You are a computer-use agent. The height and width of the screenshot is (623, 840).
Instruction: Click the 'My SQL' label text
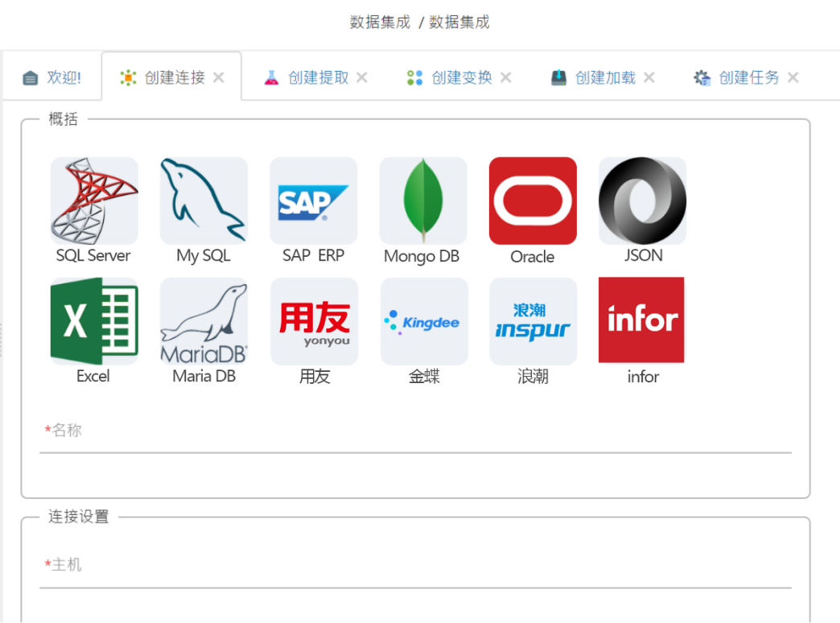point(204,256)
